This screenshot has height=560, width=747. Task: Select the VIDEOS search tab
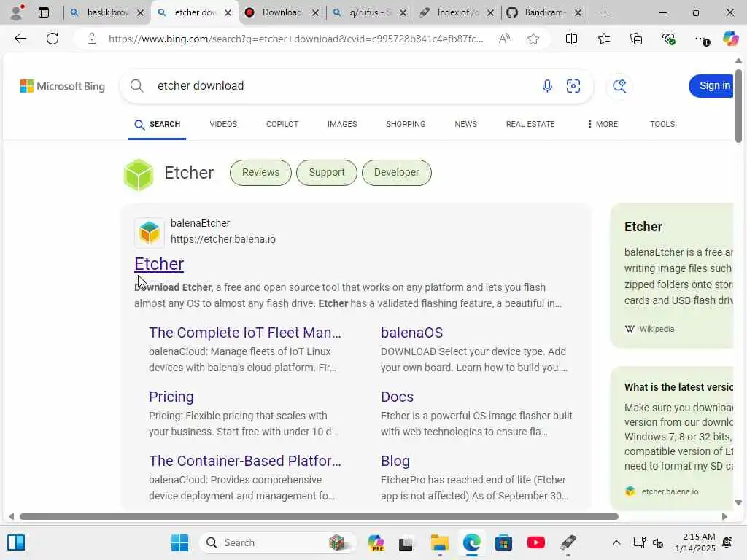click(223, 124)
